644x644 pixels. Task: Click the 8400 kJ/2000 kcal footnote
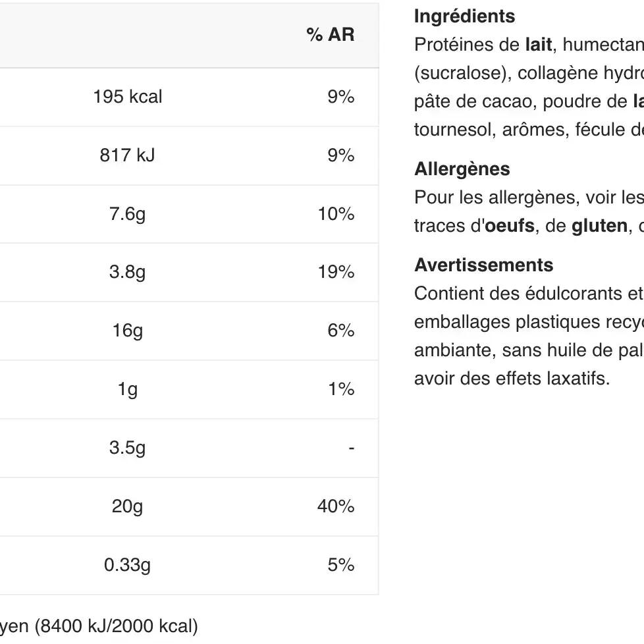click(117, 626)
